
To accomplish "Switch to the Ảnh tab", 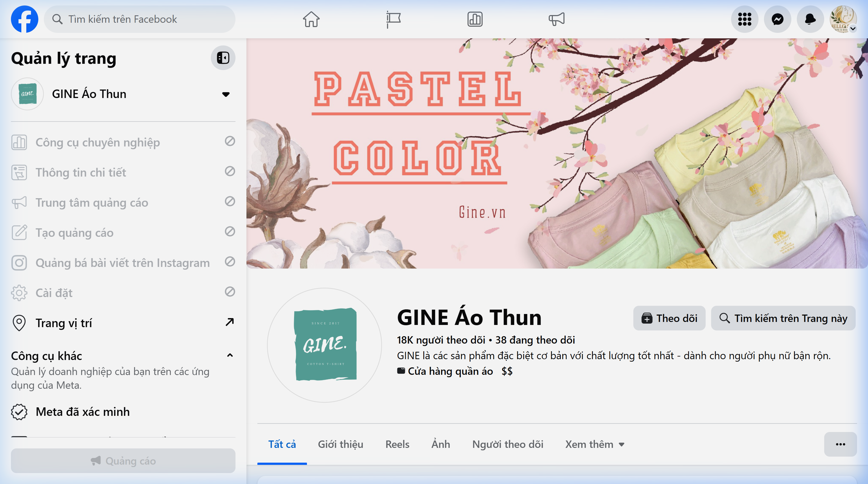I will tap(441, 444).
